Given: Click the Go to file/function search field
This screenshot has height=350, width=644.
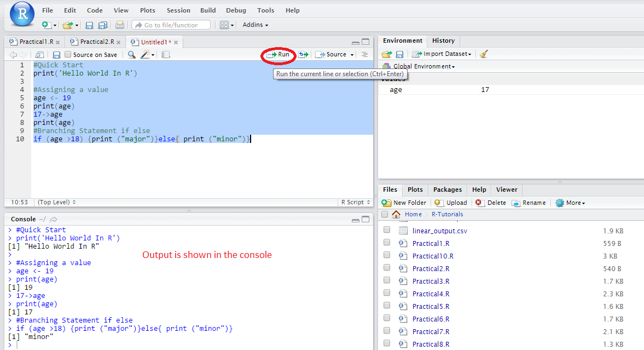Looking at the screenshot, I should point(171,24).
